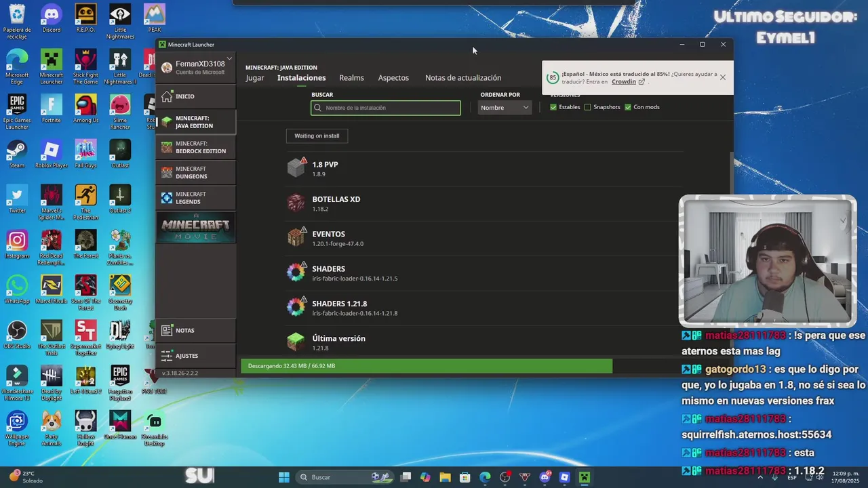Open the Geometry Dash desktop icon
This screenshot has width=868, height=488.
coord(120,292)
